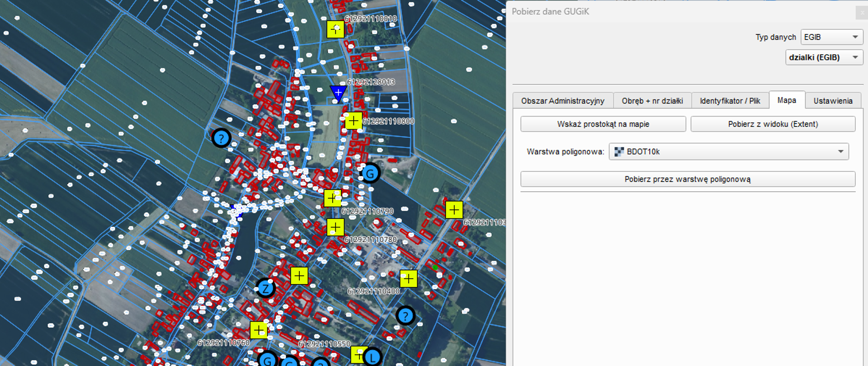
Task: Select the yellow plus marker labeled 612921110790
Action: point(332,198)
